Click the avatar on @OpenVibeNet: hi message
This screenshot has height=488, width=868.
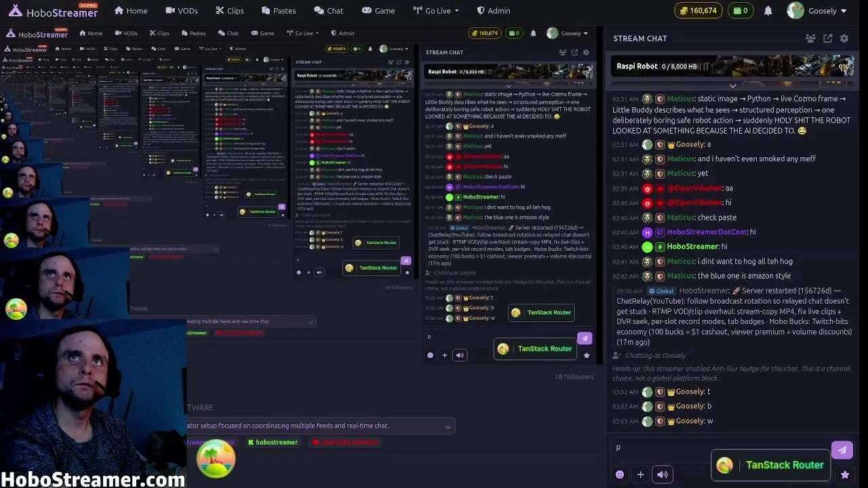click(x=648, y=203)
